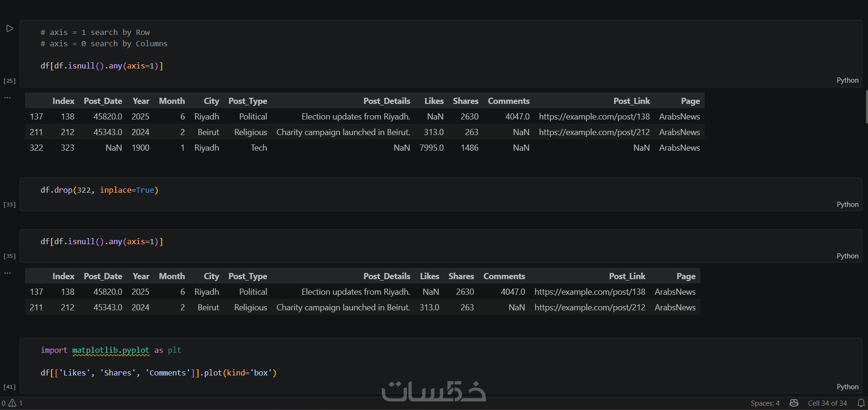Click into import matplotlib.pyplot code line
Image resolution: width=868 pixels, height=410 pixels.
pyautogui.click(x=111, y=350)
